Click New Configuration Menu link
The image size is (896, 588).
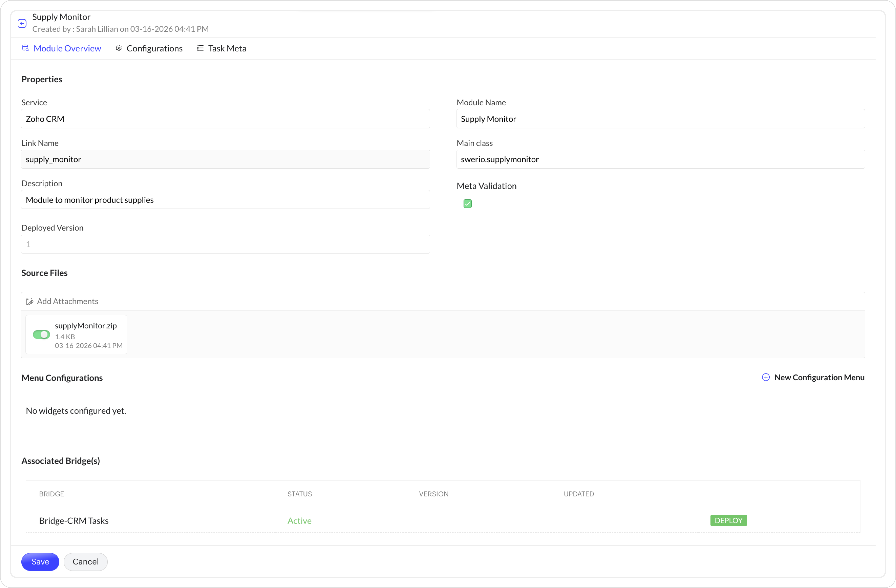point(819,377)
